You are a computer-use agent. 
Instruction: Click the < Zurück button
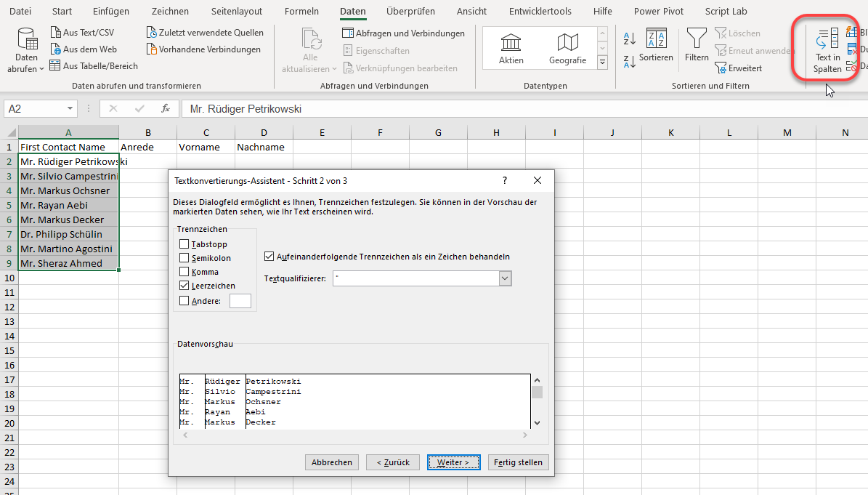pos(393,462)
